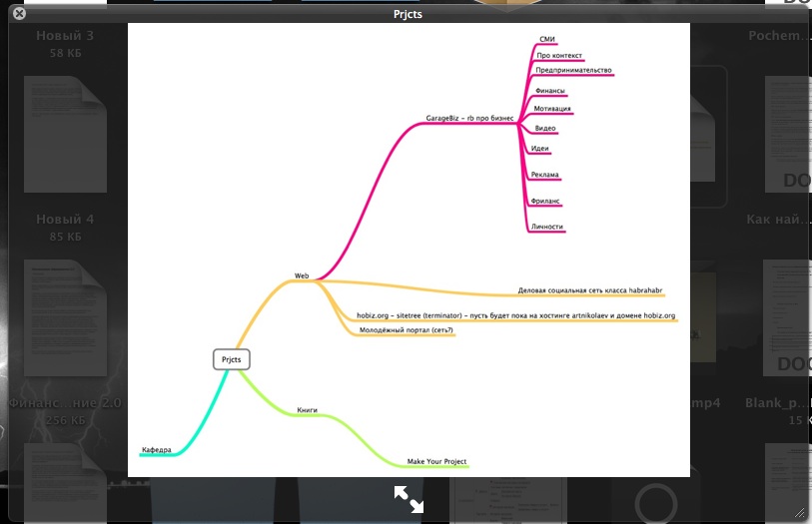Select the СМИ topic node
Screen dimensions: 812x524
[546, 39]
